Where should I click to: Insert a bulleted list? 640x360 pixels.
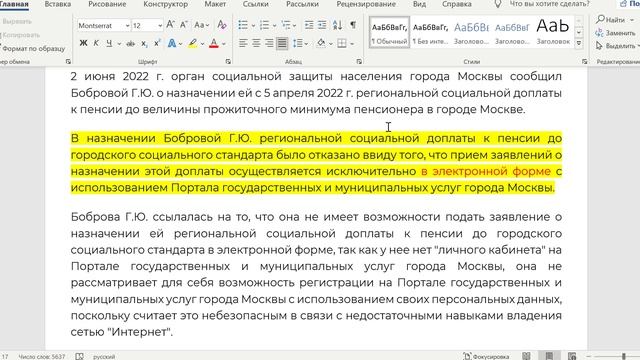click(243, 25)
